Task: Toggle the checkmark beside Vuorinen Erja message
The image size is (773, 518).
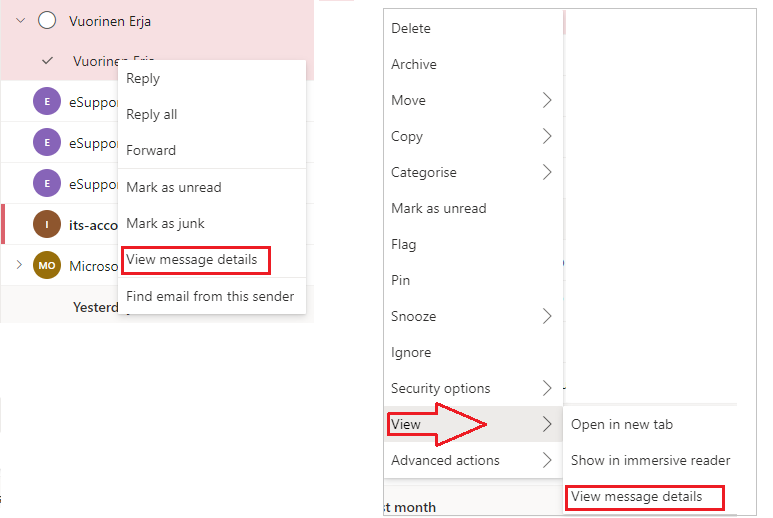Action: (47, 61)
